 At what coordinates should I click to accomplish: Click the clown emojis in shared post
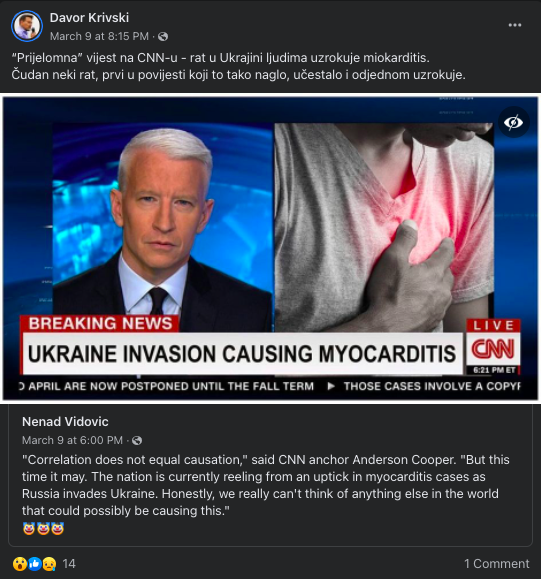[43, 529]
